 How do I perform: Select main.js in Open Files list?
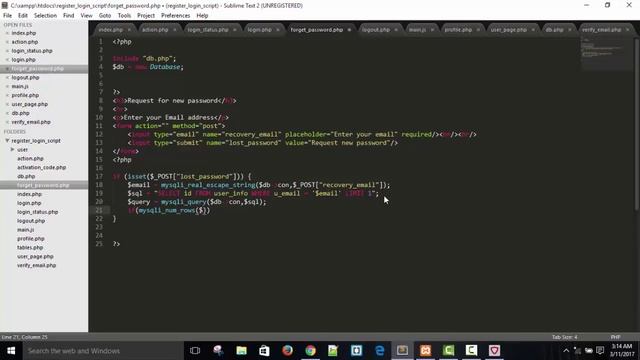[20, 87]
